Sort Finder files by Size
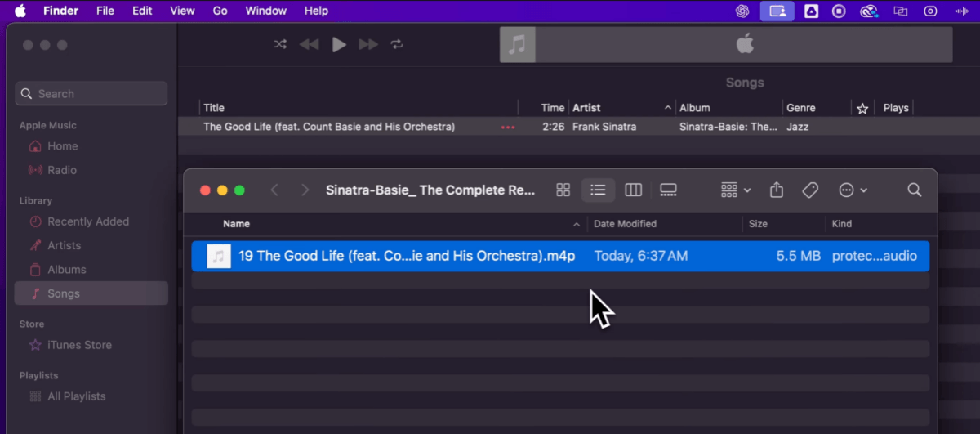The image size is (980, 434). (758, 224)
